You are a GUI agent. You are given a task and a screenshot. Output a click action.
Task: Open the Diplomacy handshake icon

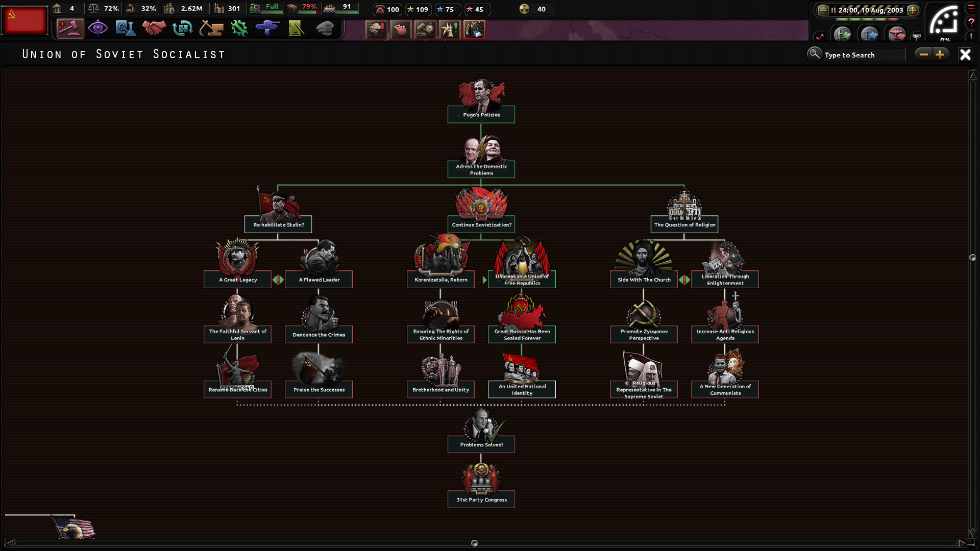(154, 28)
